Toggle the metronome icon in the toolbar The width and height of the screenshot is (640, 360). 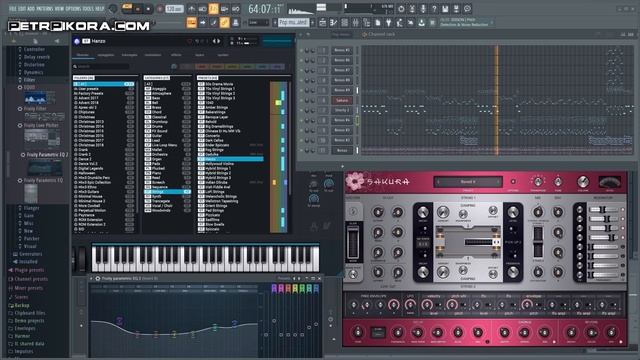[191, 9]
